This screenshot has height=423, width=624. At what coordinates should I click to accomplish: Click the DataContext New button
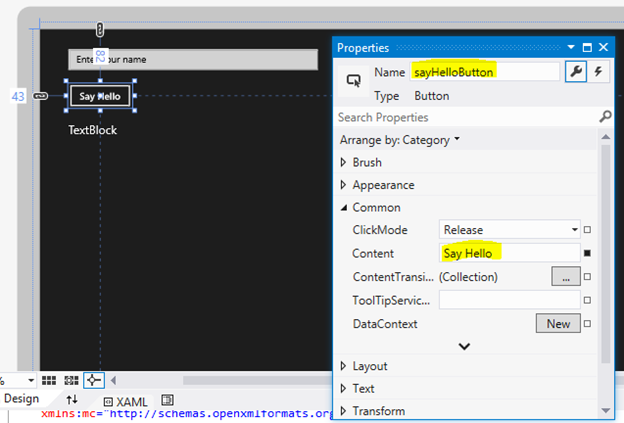coord(558,324)
